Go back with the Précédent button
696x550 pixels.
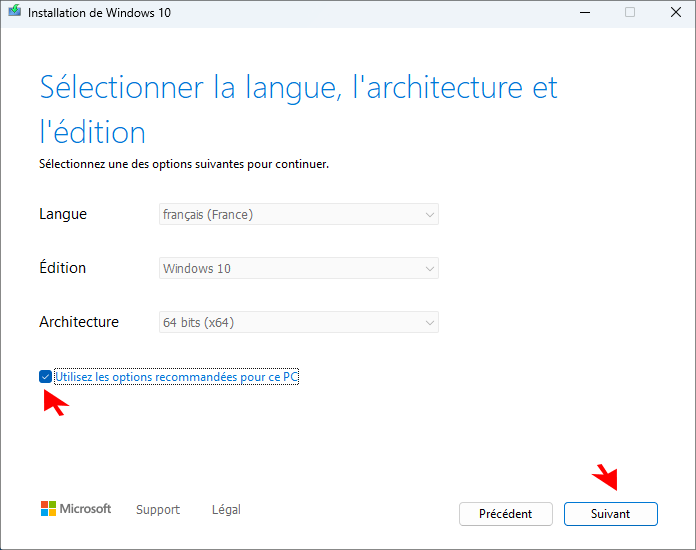click(506, 514)
